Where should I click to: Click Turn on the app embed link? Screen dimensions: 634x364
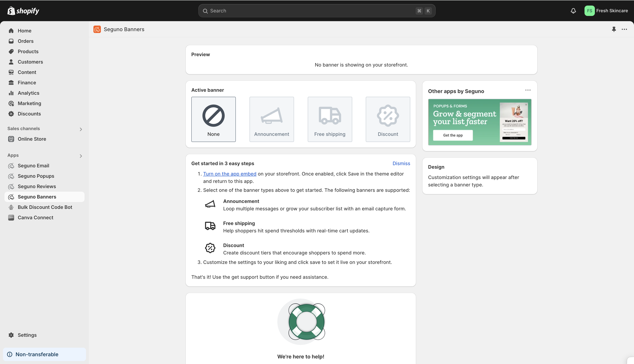230,174
